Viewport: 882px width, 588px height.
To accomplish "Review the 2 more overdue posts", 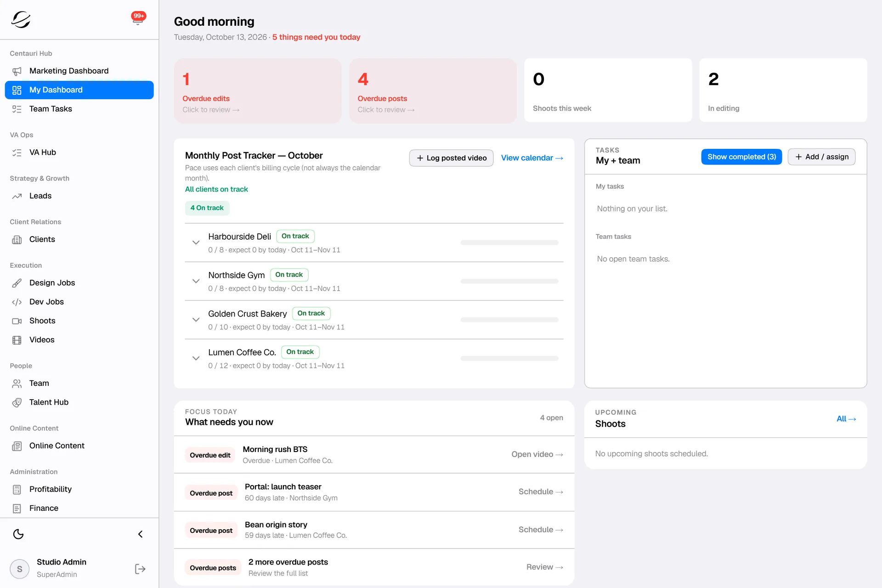I will tap(544, 567).
